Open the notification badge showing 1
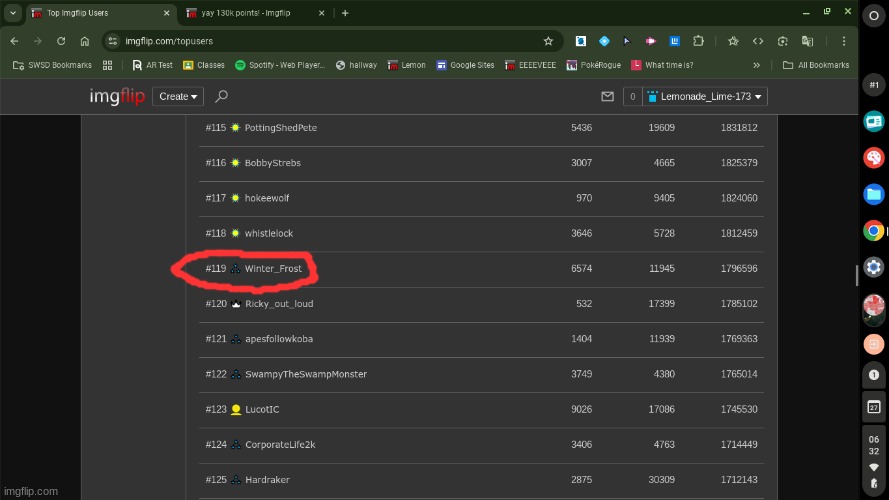The width and height of the screenshot is (889, 500). pyautogui.click(x=874, y=375)
